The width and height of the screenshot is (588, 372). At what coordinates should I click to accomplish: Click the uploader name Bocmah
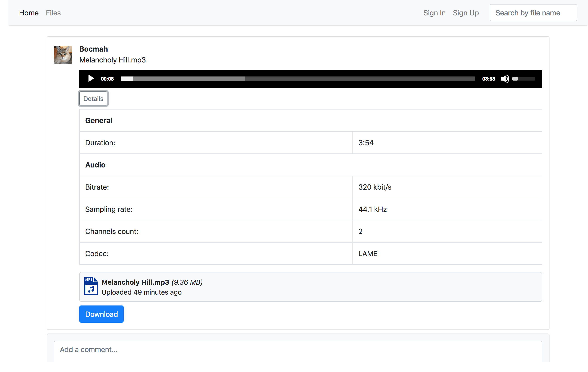[x=93, y=49]
